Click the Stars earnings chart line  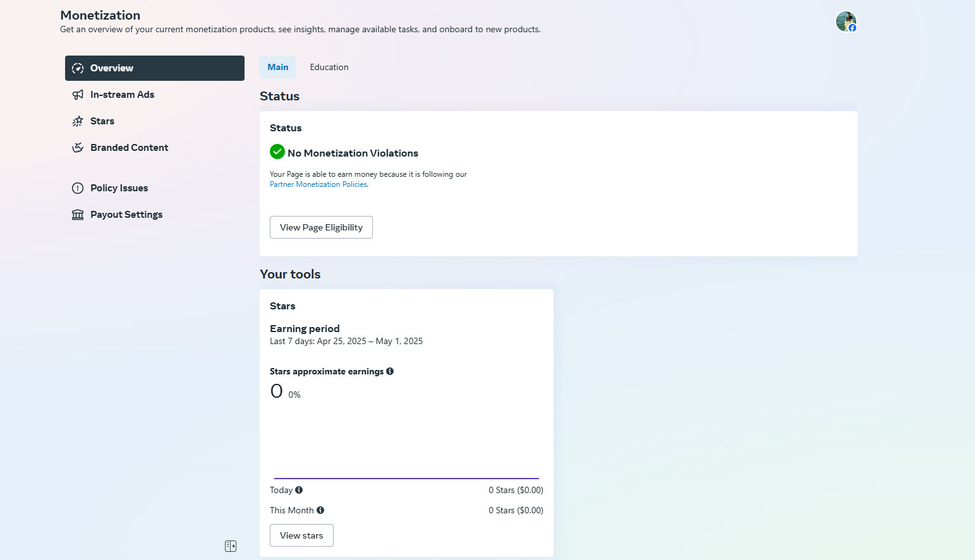coord(406,479)
